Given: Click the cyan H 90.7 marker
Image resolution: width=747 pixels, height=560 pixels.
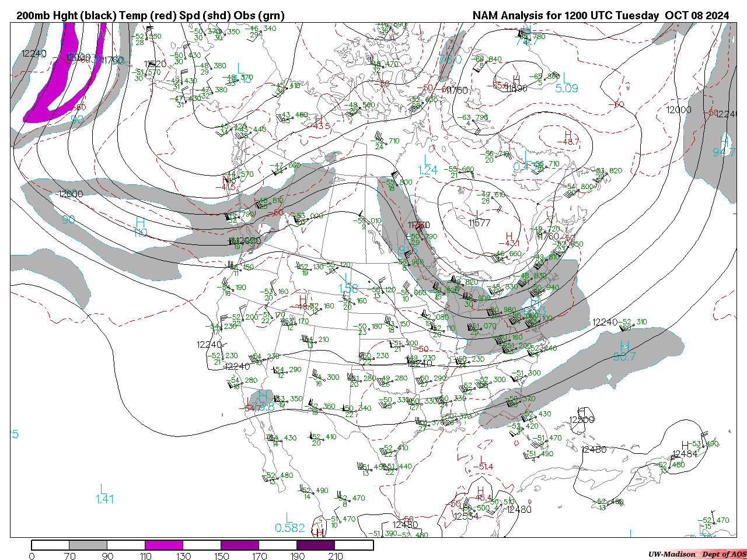Looking at the screenshot, I should coord(624,351).
